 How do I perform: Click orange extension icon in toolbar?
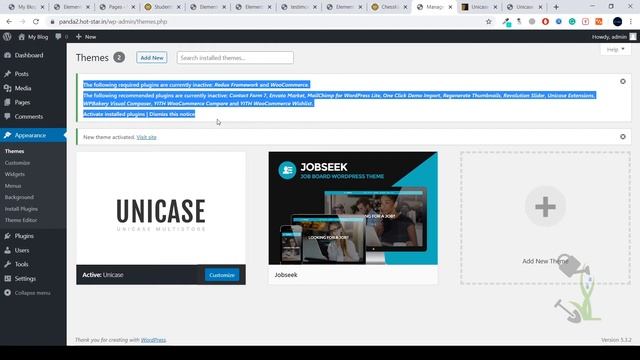click(x=599, y=22)
